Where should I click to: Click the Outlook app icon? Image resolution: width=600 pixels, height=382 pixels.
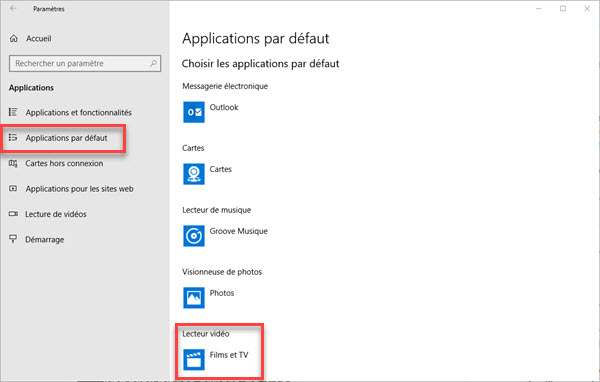point(194,112)
